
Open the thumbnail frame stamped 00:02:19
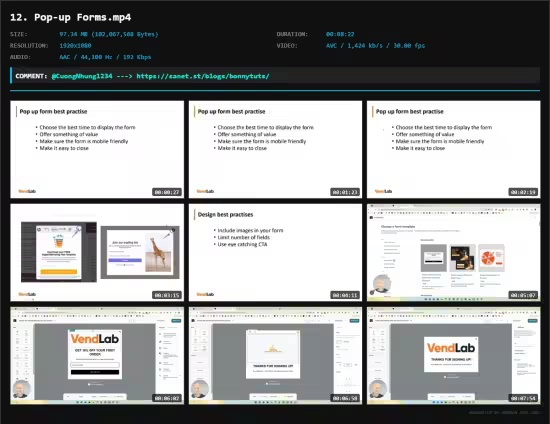click(454, 149)
